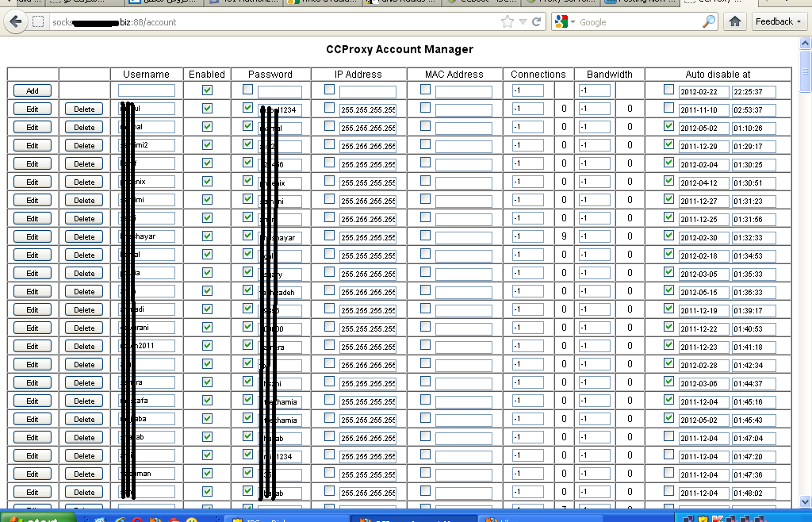Click the page scrollbar up arrow
Screen dimensions: 812x522
pos(805,44)
